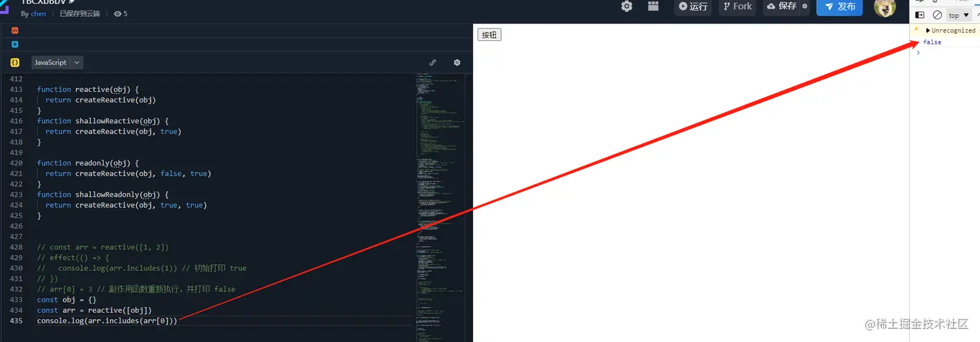
Task: Click return createReactive(obj, false, true) line
Action: (x=128, y=173)
